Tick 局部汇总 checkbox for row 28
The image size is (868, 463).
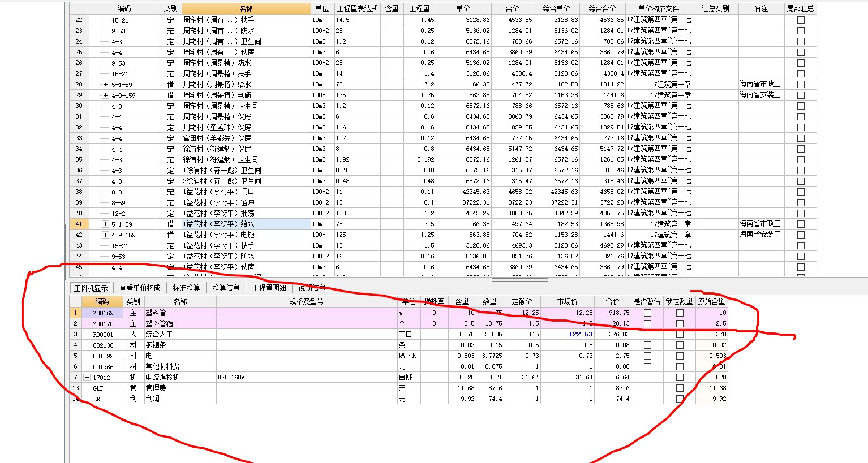pyautogui.click(x=801, y=84)
